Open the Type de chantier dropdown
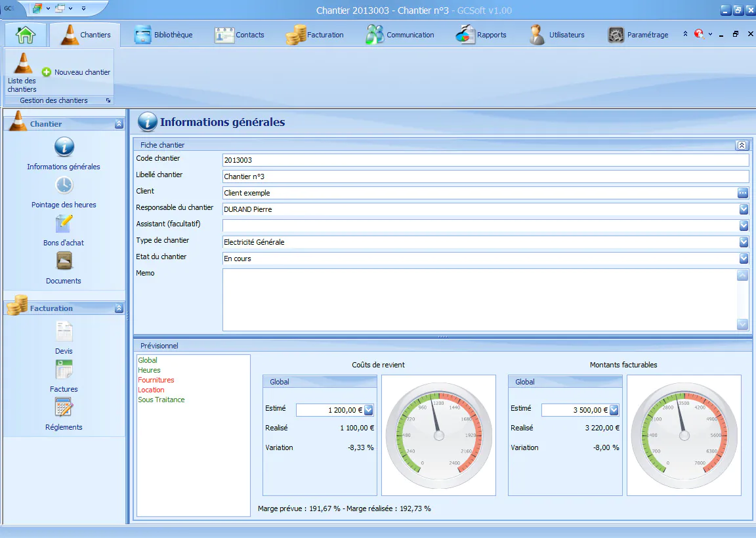Image resolution: width=756 pixels, height=538 pixels. (x=742, y=242)
